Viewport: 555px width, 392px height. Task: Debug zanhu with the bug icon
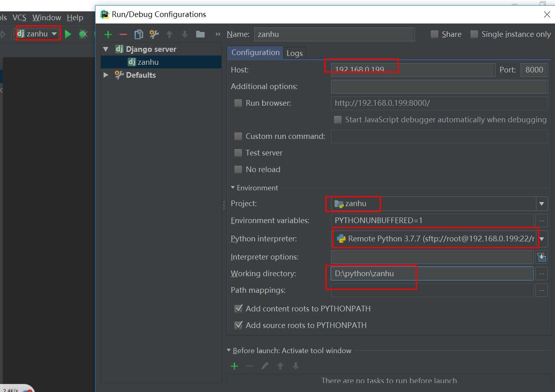tap(83, 34)
